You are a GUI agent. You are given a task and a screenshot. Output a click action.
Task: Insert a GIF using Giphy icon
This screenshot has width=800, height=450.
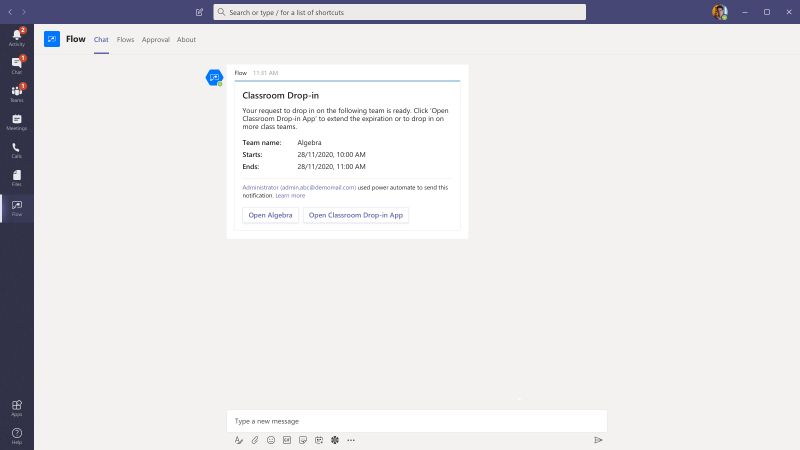[x=287, y=440]
